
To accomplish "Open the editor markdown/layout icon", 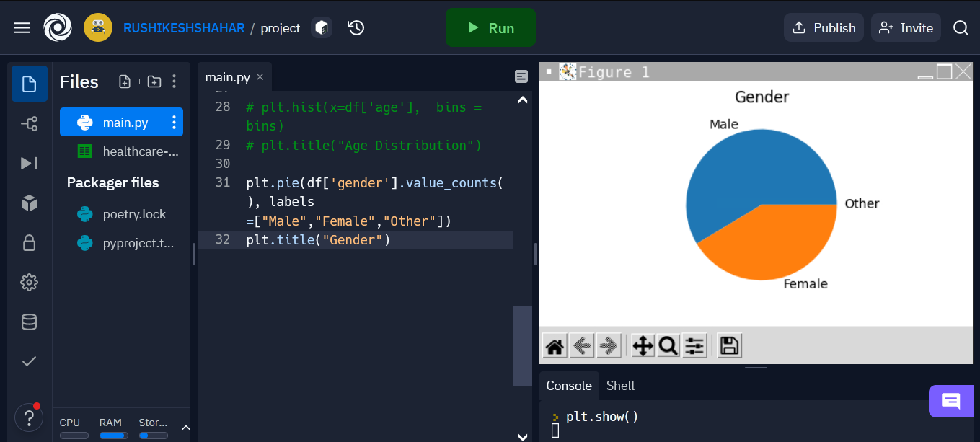I will click(x=521, y=76).
